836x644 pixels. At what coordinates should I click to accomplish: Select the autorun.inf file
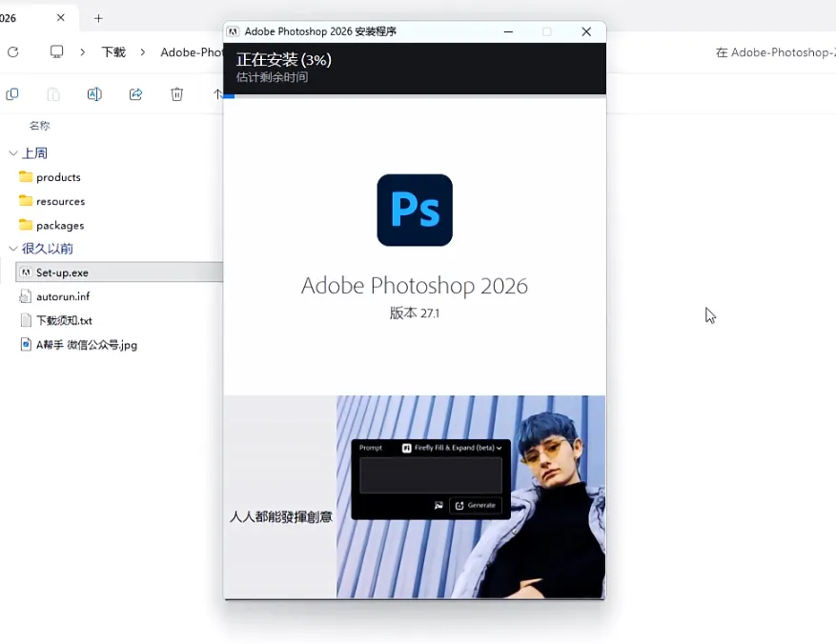62,296
